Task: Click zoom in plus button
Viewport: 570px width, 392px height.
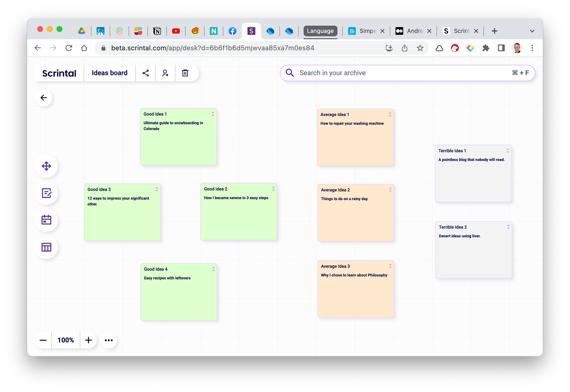Action: coord(88,340)
